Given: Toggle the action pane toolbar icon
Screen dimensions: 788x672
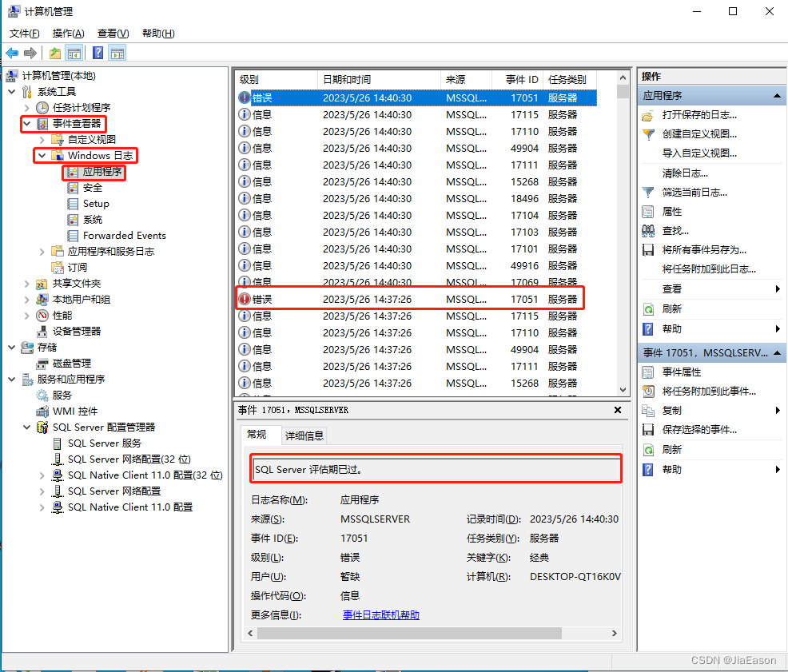Looking at the screenshot, I should pyautogui.click(x=117, y=53).
